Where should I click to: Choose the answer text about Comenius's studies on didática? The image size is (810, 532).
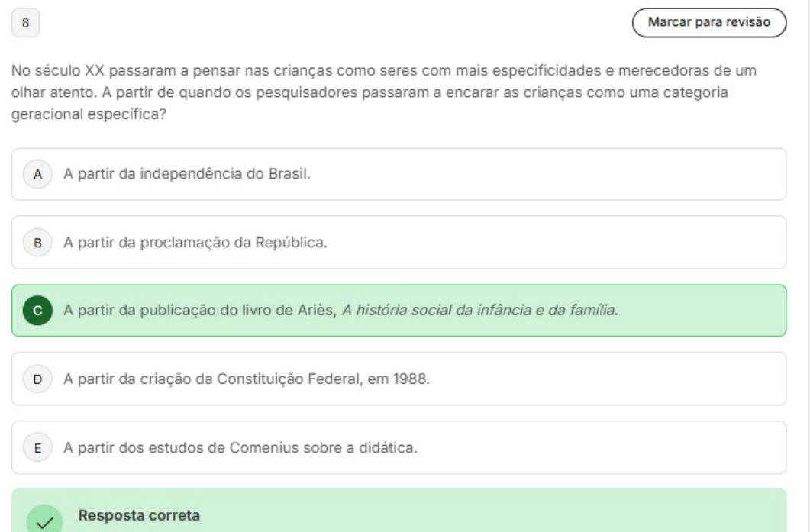[240, 448]
